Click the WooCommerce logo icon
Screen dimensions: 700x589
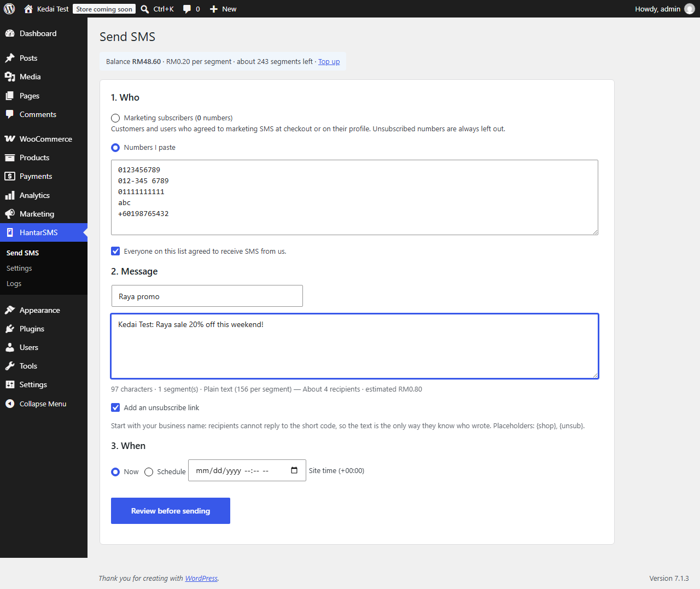tap(10, 139)
